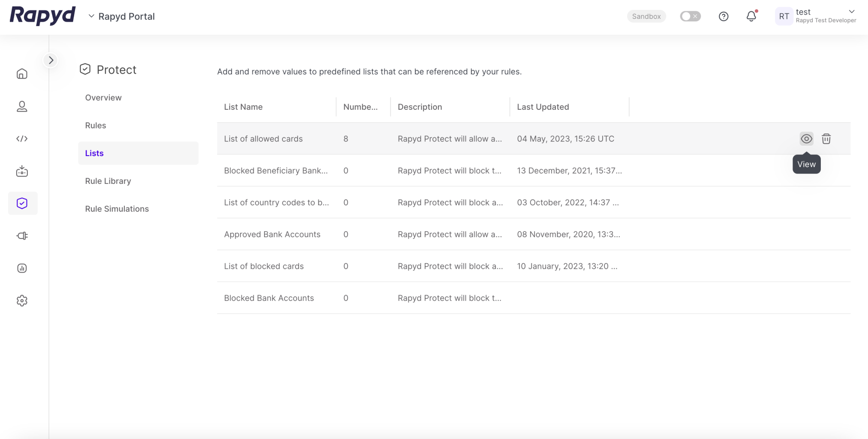Open the plugin connector sidebar icon
The width and height of the screenshot is (868, 439).
[x=22, y=236]
